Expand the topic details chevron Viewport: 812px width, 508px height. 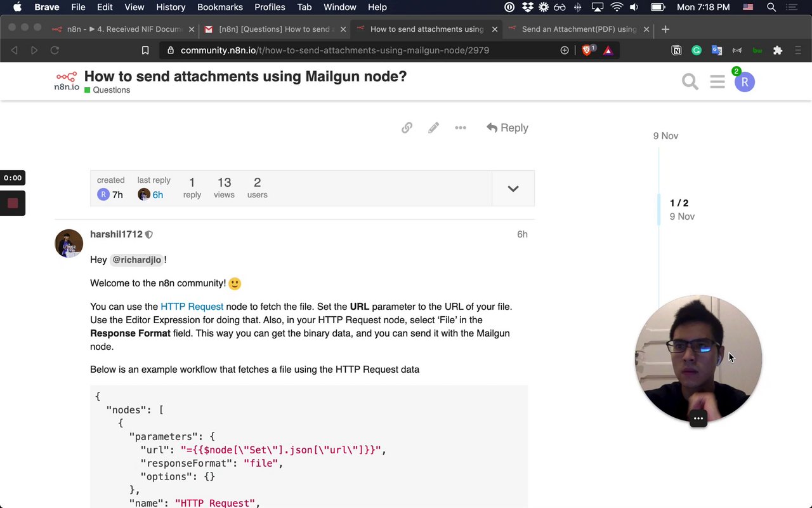click(513, 189)
